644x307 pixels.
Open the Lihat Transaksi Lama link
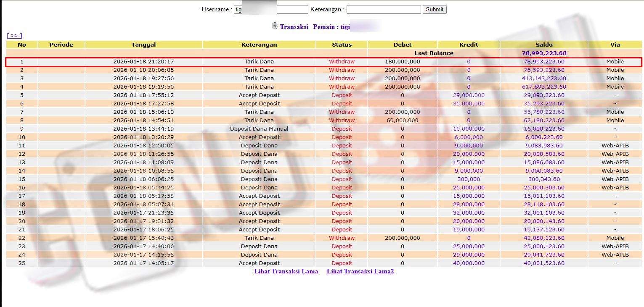(286, 271)
